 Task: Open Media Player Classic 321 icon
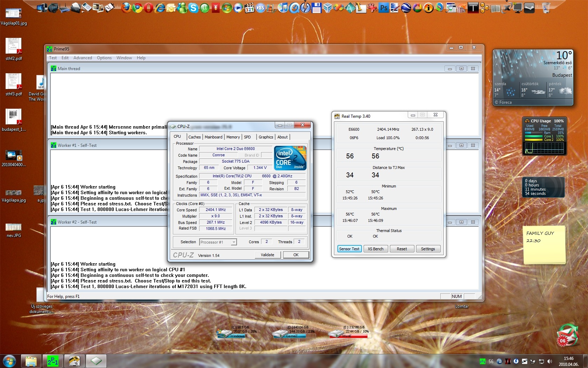coord(249,7)
